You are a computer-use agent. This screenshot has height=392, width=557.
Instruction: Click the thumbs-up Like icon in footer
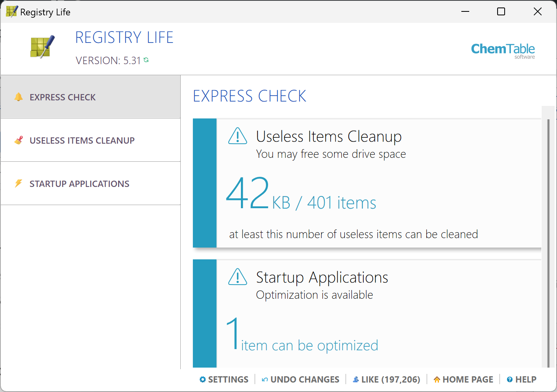356,379
